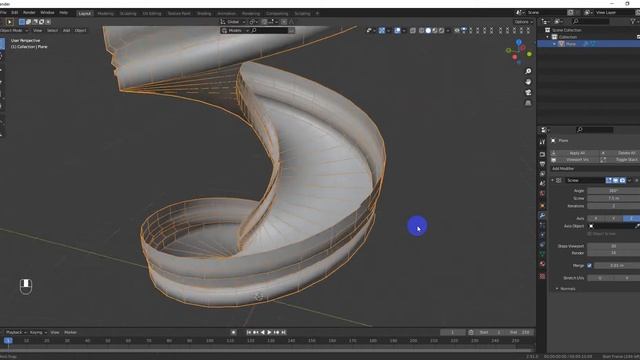This screenshot has height=360, width=640.
Task: Open the Object Mode dropdown
Action: (x=14, y=30)
